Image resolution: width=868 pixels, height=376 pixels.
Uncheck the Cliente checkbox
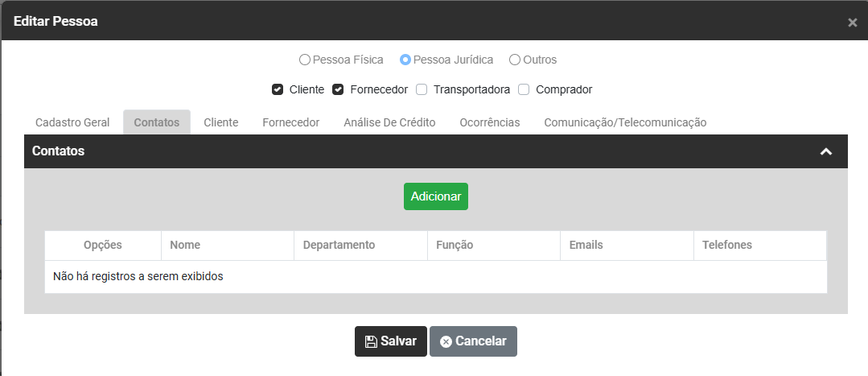coord(278,89)
